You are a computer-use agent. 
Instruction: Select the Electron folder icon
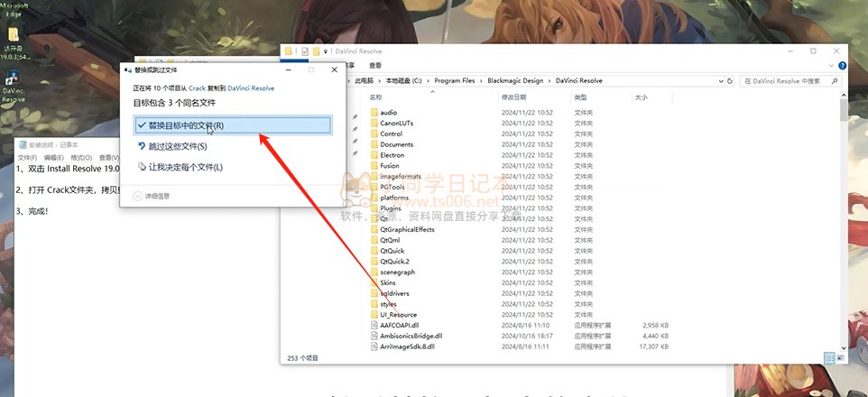pyautogui.click(x=374, y=155)
